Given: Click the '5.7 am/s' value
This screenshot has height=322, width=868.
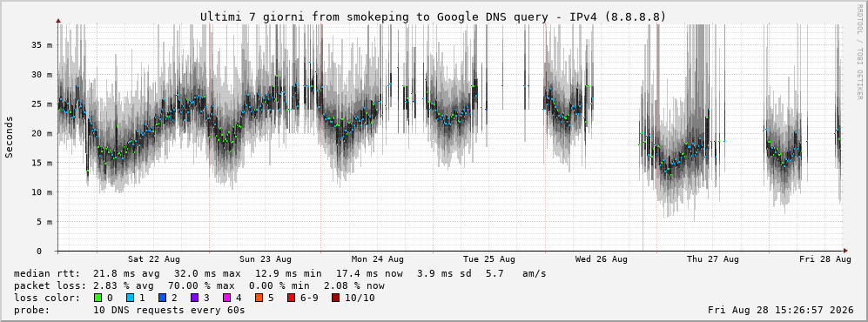Looking at the screenshot, I should tap(515, 274).
